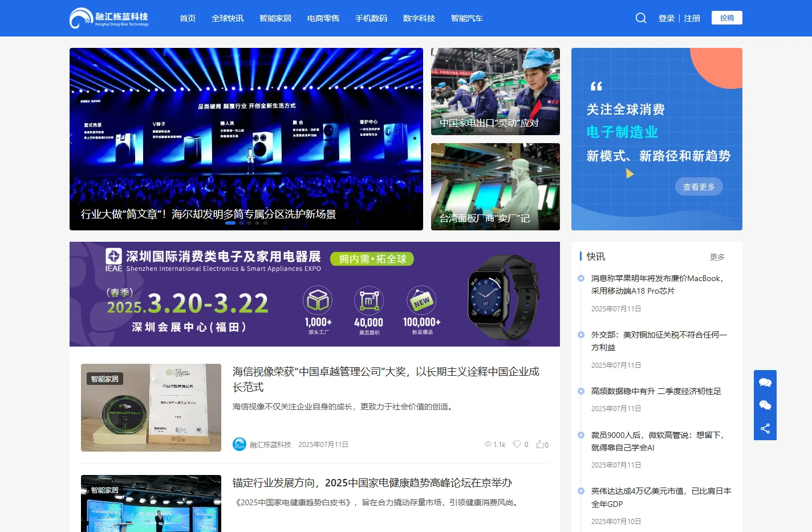Select the active carousel indicator dot

(230, 223)
